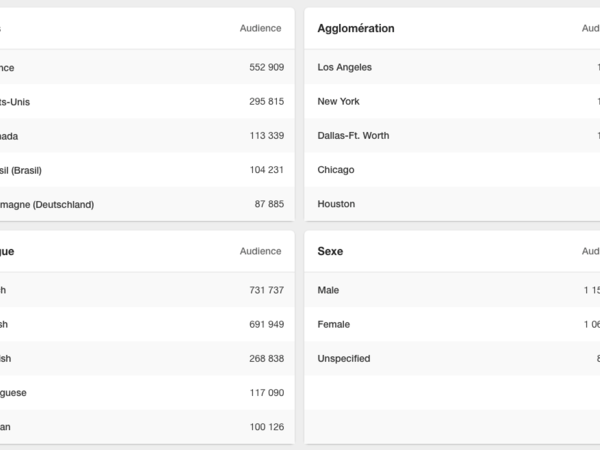Click the Sexe table header
This screenshot has height=450, width=600.
click(x=330, y=252)
